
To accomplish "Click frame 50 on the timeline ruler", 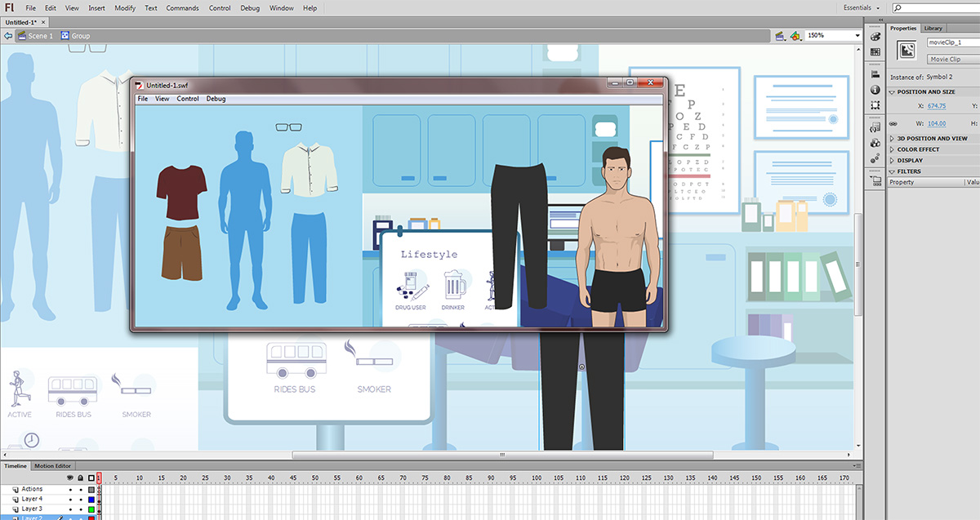I will [x=315, y=478].
